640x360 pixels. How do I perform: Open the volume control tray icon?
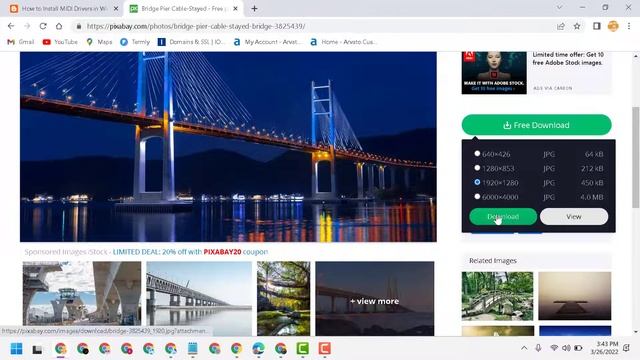coord(566,348)
